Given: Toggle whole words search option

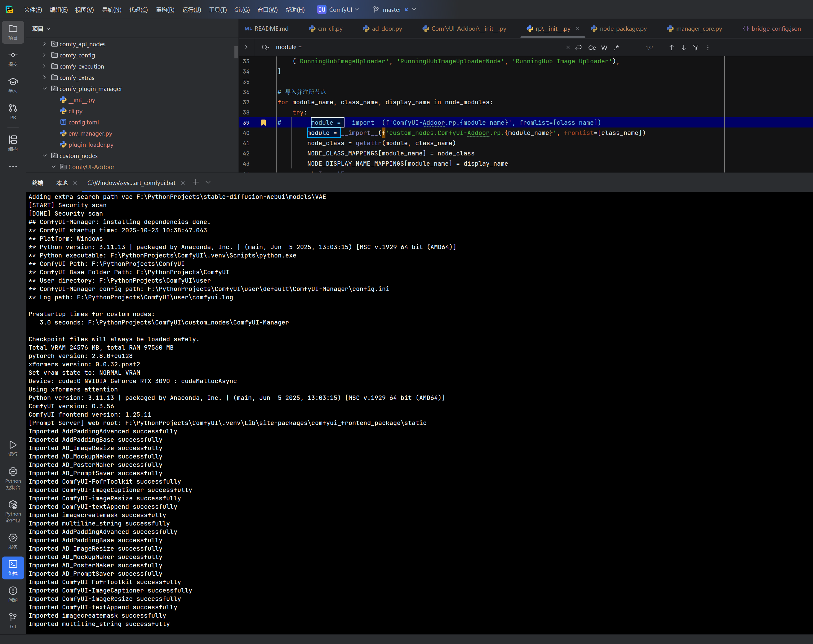Looking at the screenshot, I should (604, 47).
